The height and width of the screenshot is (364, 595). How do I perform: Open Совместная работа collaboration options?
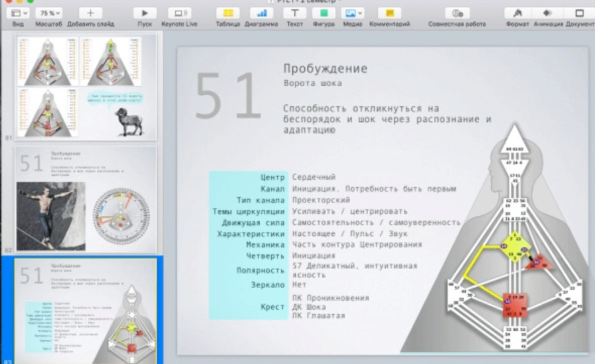[x=457, y=14]
